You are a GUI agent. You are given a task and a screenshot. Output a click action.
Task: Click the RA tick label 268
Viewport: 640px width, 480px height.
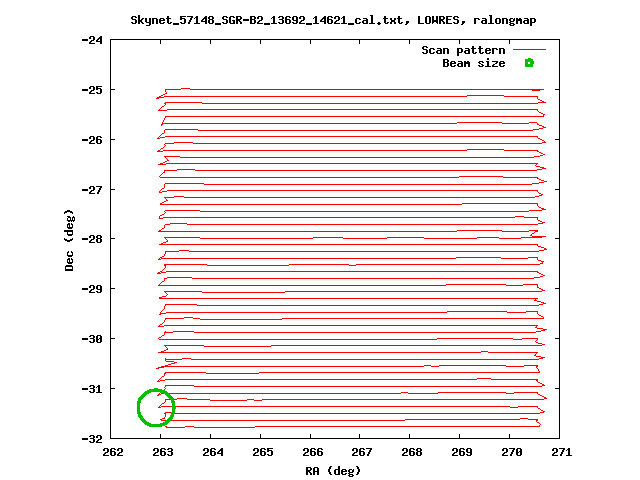point(411,452)
